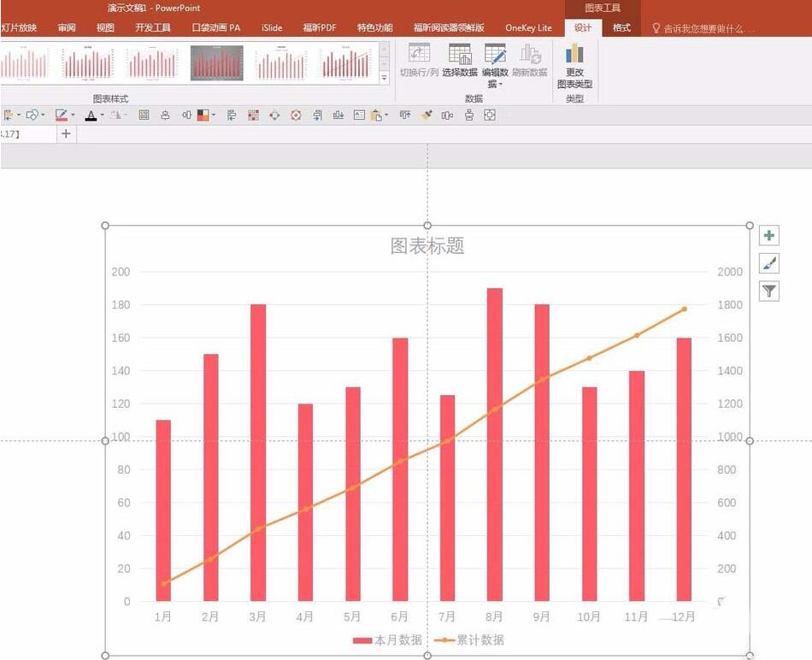
Task: Open the Chart Elements plus button beside chart
Action: click(x=768, y=234)
